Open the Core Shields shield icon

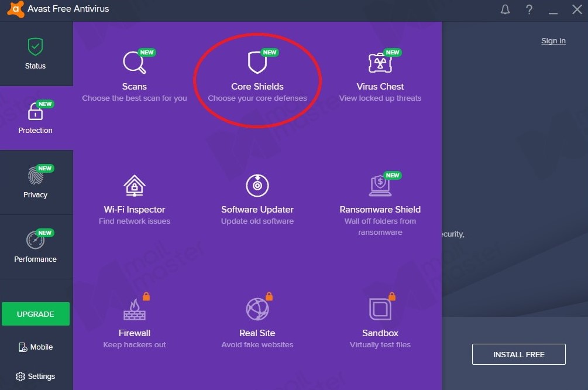click(x=257, y=62)
